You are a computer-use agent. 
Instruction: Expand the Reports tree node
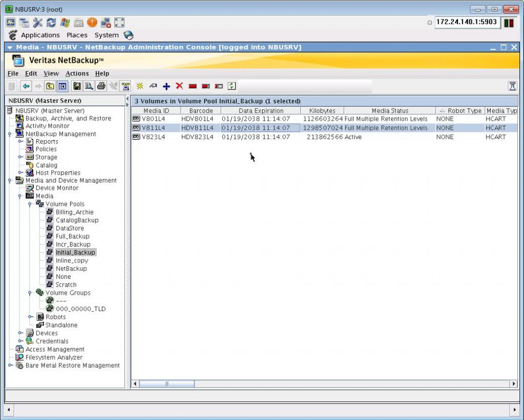20,142
